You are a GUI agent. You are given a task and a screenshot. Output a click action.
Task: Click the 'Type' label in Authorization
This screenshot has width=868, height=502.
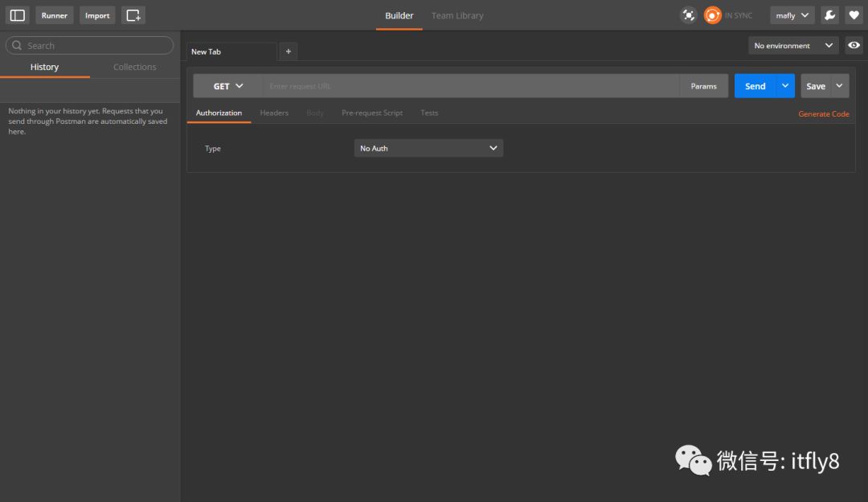(212, 149)
